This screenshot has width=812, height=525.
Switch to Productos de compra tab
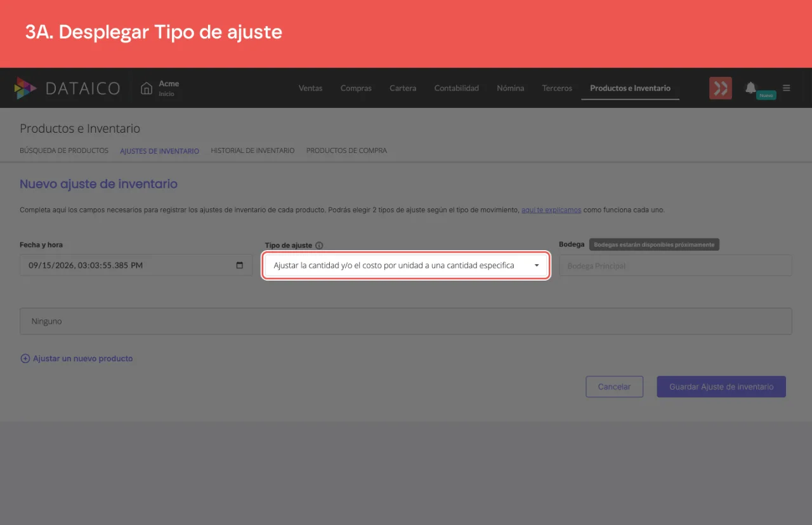point(346,151)
